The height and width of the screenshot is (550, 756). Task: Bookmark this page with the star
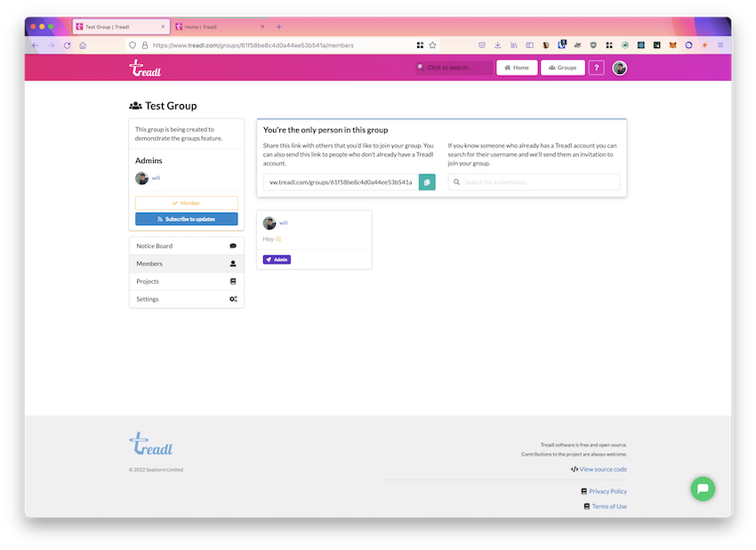point(432,45)
